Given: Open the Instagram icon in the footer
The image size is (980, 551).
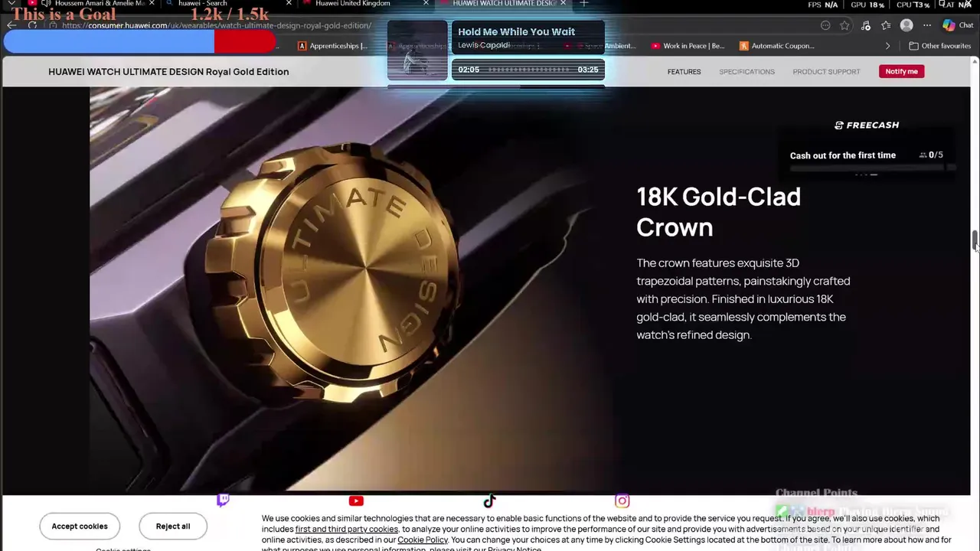Looking at the screenshot, I should [x=622, y=501].
